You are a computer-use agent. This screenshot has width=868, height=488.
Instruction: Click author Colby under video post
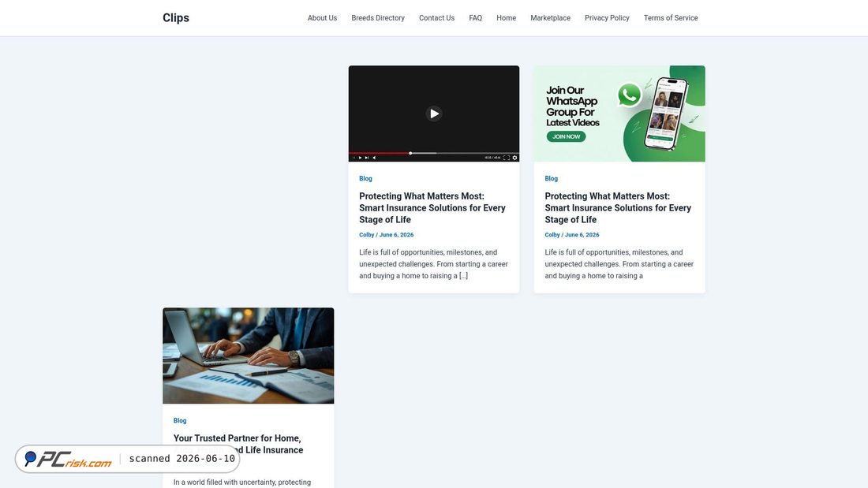(366, 235)
